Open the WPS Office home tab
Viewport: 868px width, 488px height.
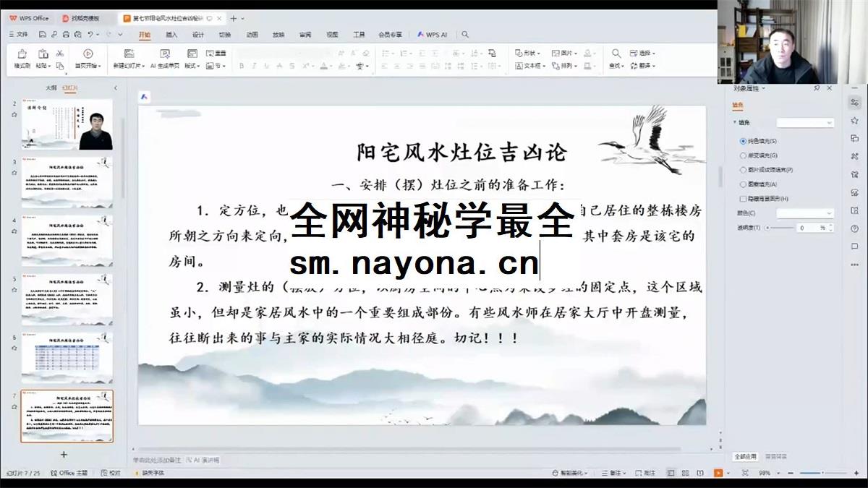point(29,18)
